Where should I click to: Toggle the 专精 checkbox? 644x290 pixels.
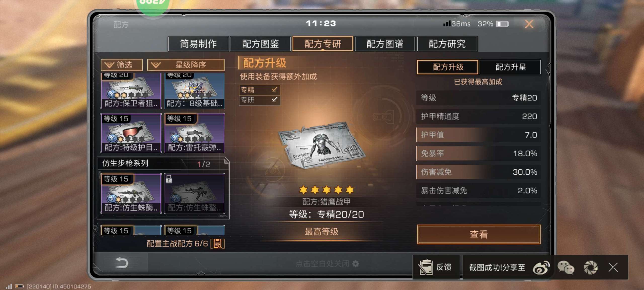pyautogui.click(x=274, y=89)
